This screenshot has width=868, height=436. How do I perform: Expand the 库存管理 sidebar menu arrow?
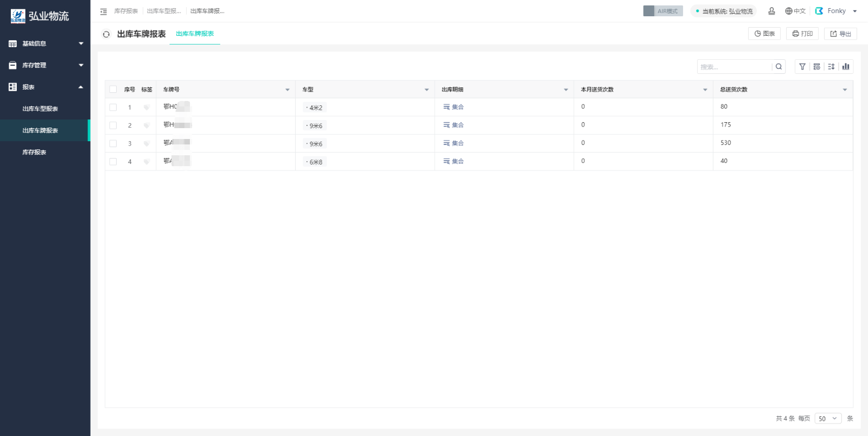[x=81, y=65]
